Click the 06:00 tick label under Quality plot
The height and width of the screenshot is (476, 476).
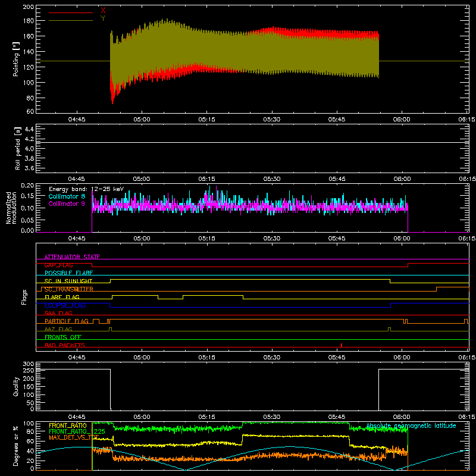coord(402,417)
